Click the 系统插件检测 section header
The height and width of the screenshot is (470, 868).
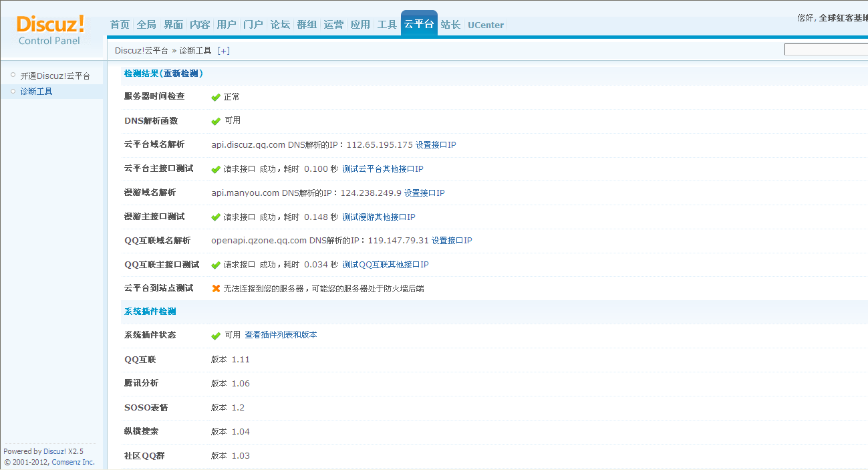[150, 312]
